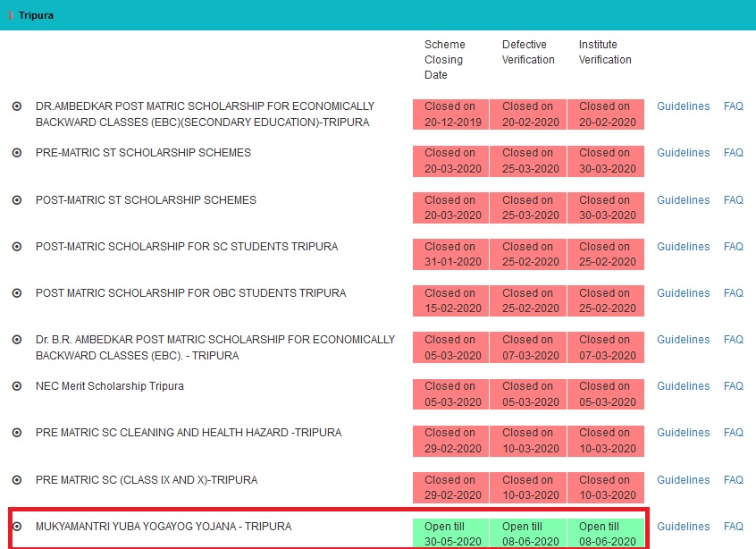Click the Institute Verification column header
This screenshot has width=756, height=549.
pos(605,52)
